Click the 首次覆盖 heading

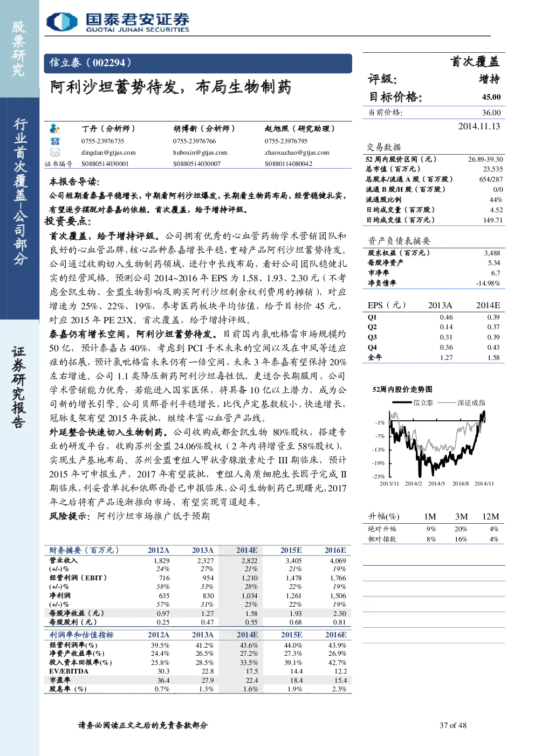click(x=475, y=61)
